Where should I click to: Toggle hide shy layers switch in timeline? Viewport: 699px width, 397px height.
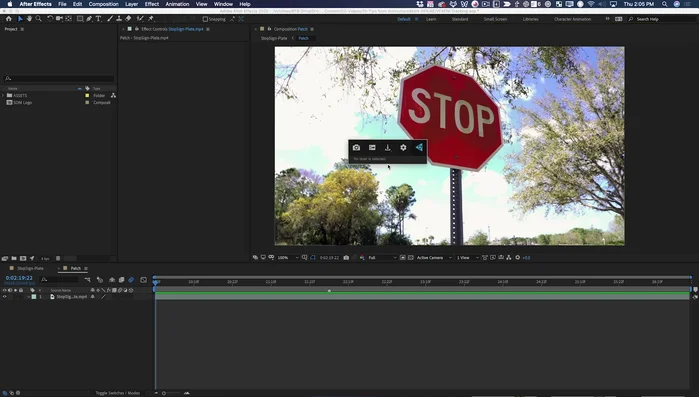click(112, 280)
